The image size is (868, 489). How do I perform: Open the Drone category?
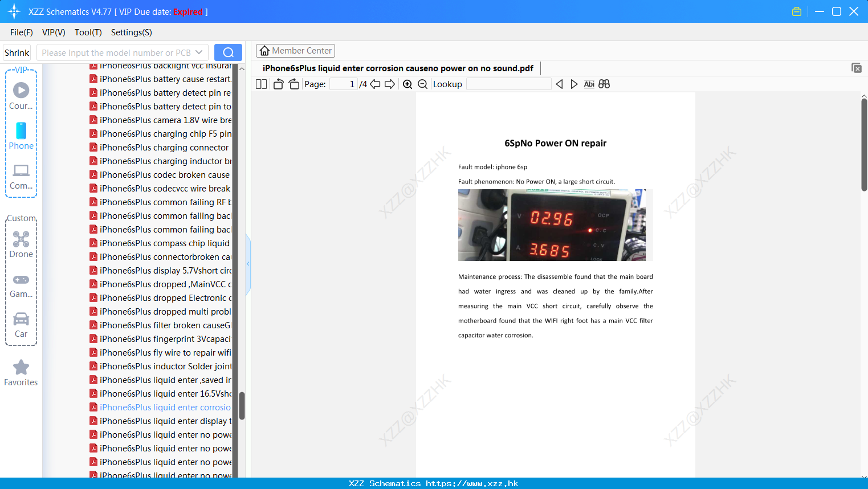click(21, 244)
